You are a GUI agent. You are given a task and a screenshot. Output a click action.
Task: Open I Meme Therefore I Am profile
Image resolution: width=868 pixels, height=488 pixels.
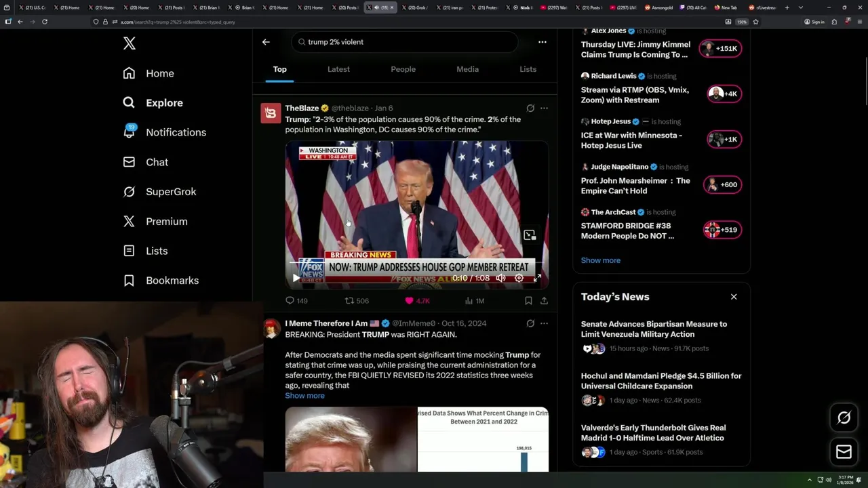[326, 323]
